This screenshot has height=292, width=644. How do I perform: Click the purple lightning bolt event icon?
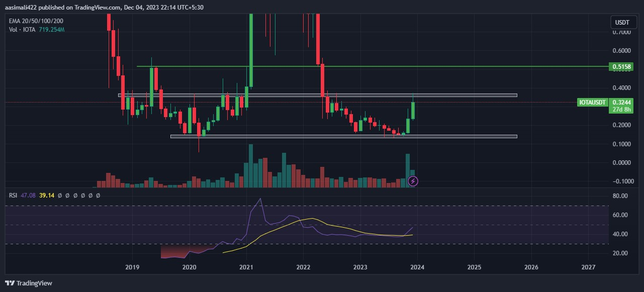(x=413, y=180)
